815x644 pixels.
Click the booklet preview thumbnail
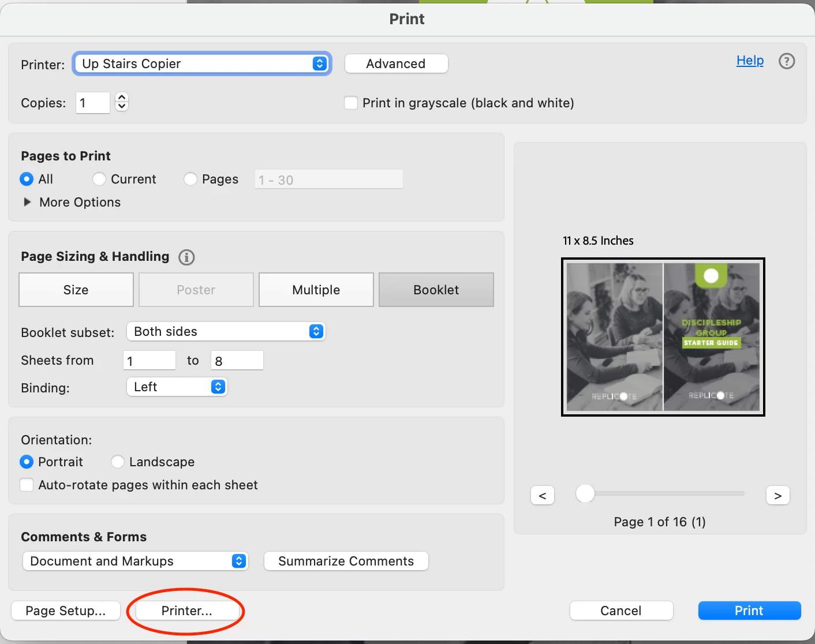(663, 337)
